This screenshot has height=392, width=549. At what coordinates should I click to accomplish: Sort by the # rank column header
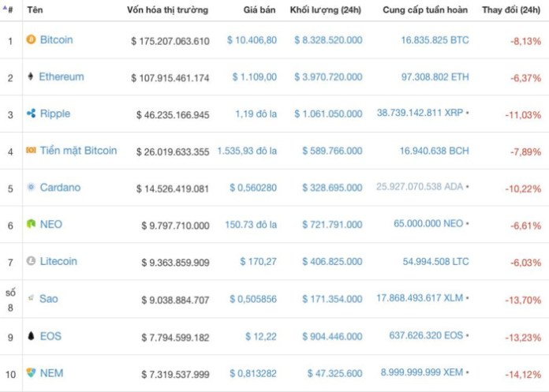point(9,10)
